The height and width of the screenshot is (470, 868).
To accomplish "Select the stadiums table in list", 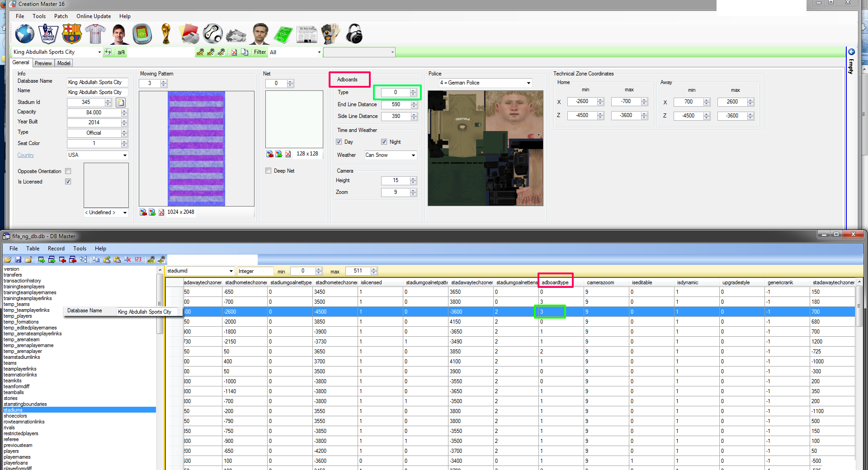I will tap(13, 410).
